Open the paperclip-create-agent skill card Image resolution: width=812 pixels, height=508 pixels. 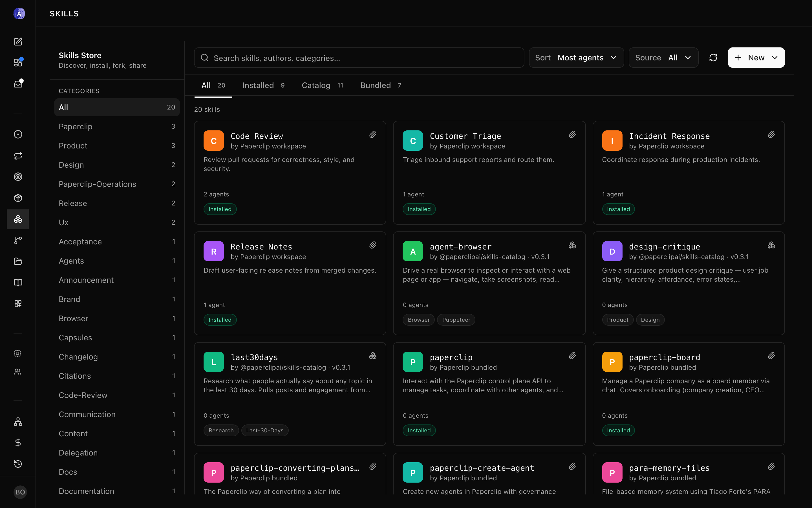[489, 474]
